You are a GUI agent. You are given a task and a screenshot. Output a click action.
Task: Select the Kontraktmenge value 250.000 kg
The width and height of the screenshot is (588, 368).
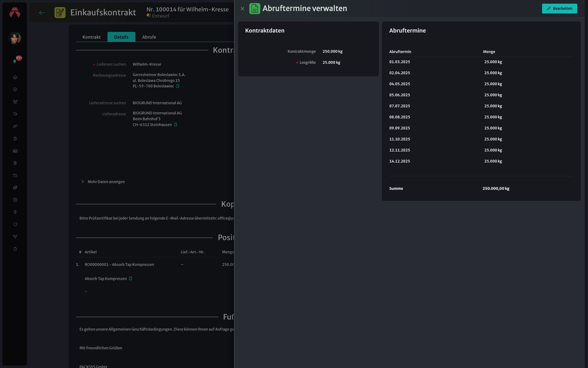click(x=333, y=51)
